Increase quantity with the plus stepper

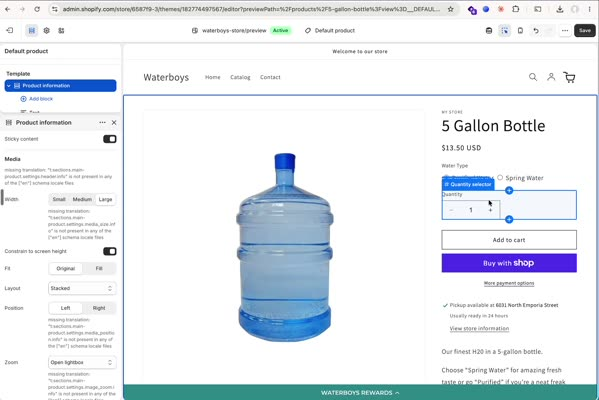[x=490, y=210]
